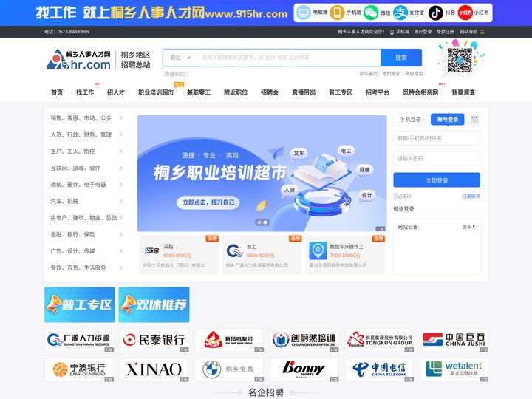Expand 通信、硬件、电子电器 category

pos(86,185)
